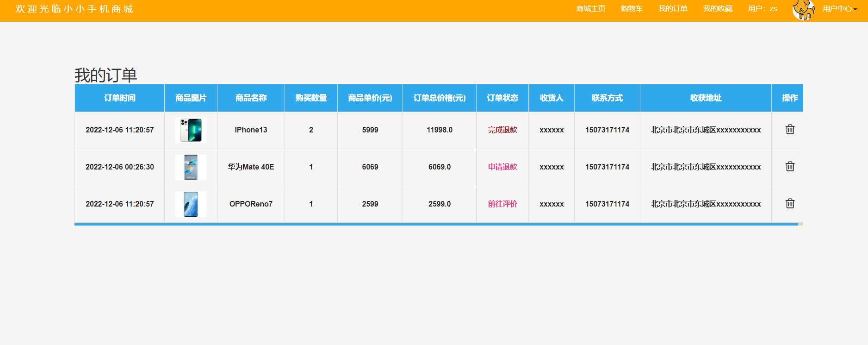Delete the OPPOReno7 order with trash icon
Viewport: 868px width, 345px height.
coord(790,203)
